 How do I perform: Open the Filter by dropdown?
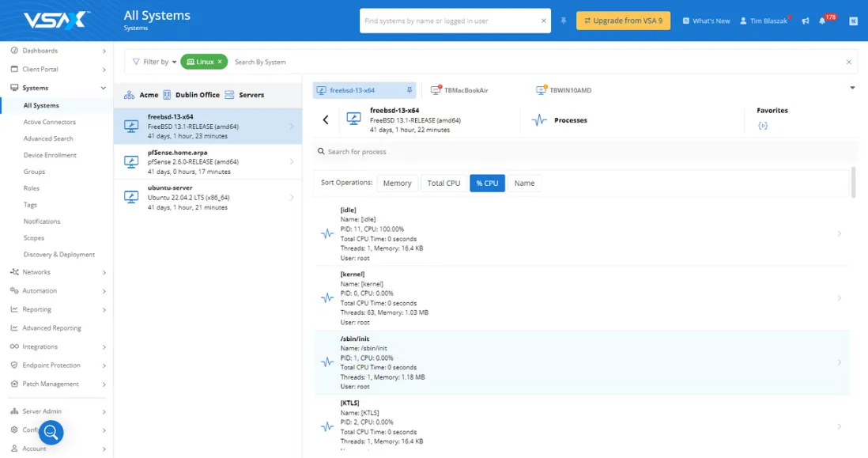(x=154, y=62)
